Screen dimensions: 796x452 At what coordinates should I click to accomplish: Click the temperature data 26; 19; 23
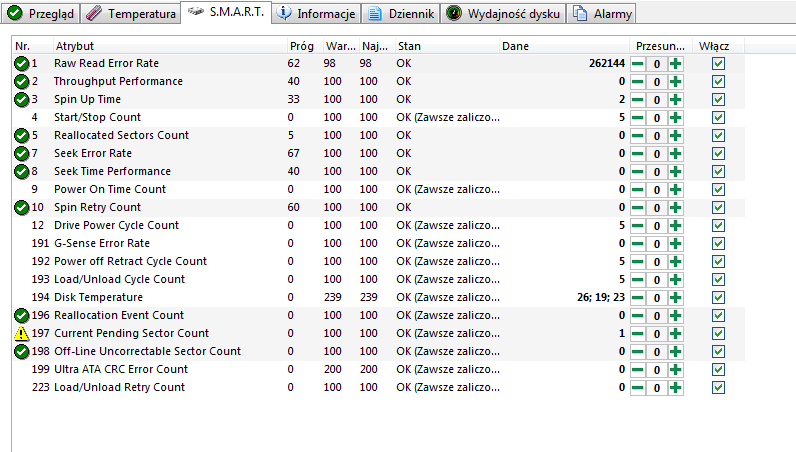tap(601, 298)
